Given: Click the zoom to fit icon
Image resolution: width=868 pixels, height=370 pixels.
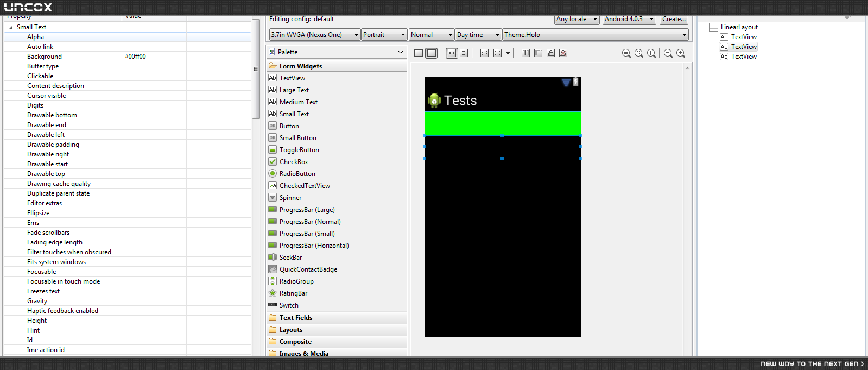Looking at the screenshot, I should 639,53.
